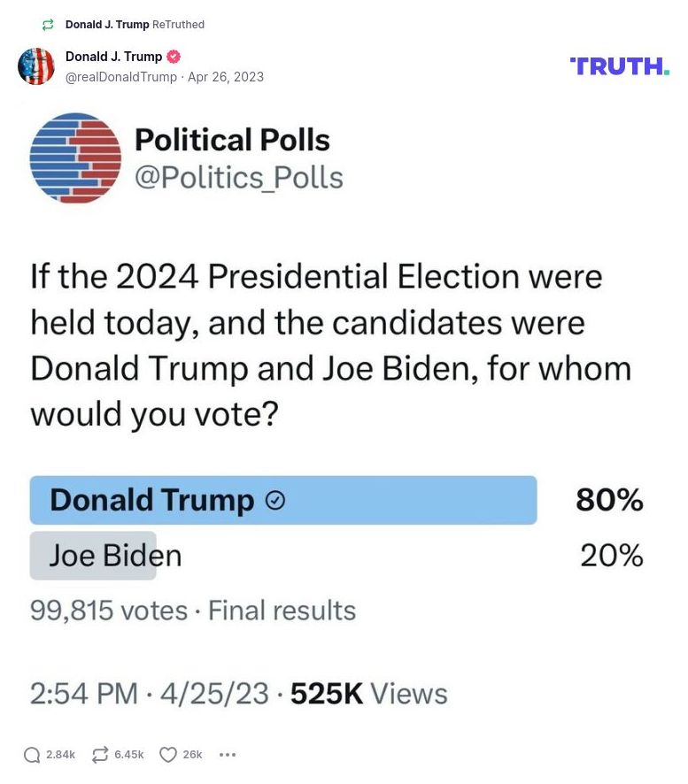The height and width of the screenshot is (784, 688).
Task: Open the more options menu via the ellipsis
Action: click(x=228, y=754)
